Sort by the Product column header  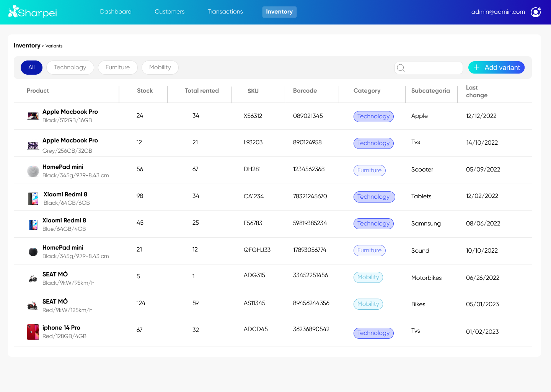(x=38, y=91)
